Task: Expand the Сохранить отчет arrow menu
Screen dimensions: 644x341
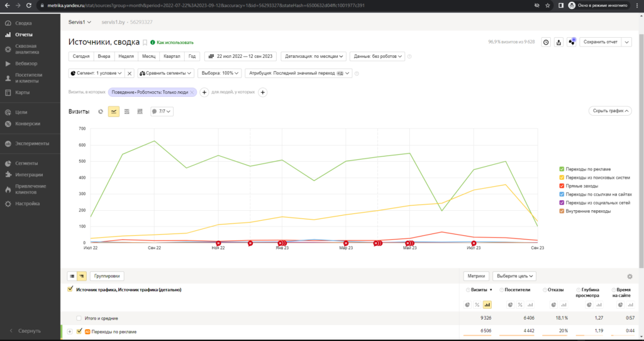Action: pos(627,42)
